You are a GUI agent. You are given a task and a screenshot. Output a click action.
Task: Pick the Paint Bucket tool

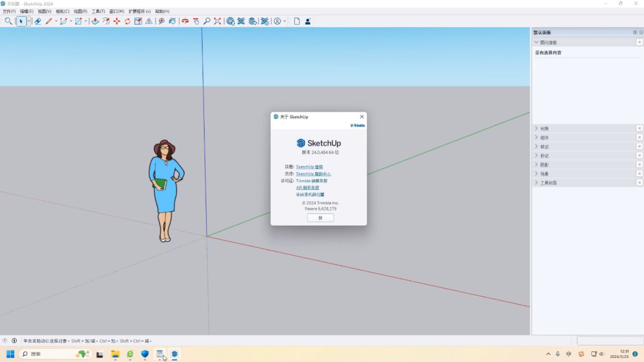point(162,21)
